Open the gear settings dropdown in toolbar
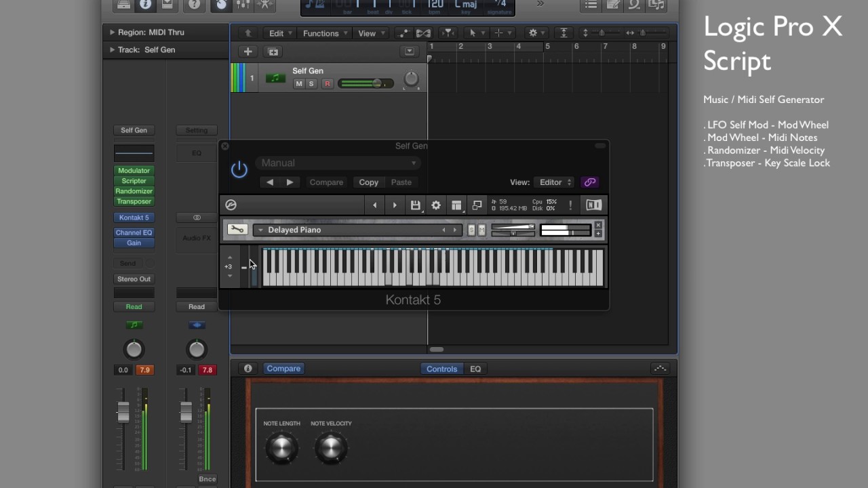Image resolution: width=868 pixels, height=488 pixels. [x=536, y=33]
